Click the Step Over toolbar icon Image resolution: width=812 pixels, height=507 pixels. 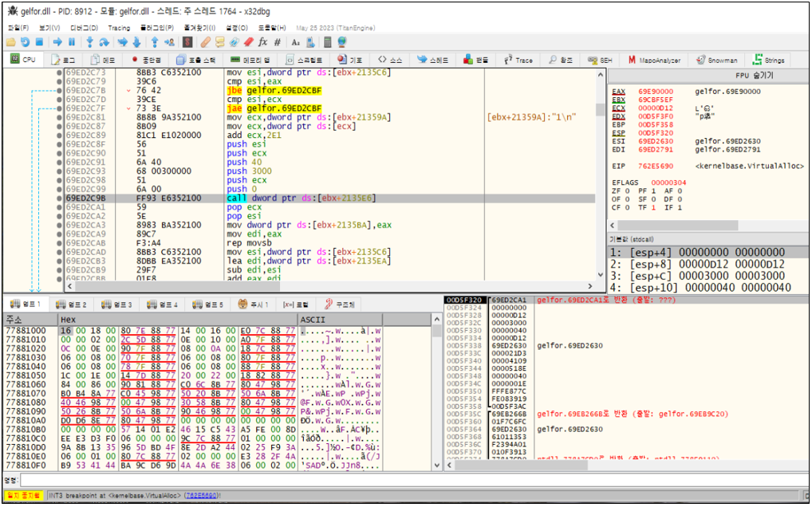tap(104, 41)
